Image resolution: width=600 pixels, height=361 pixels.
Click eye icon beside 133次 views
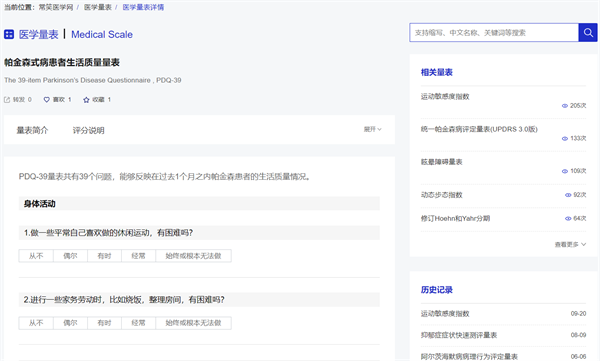click(x=564, y=139)
